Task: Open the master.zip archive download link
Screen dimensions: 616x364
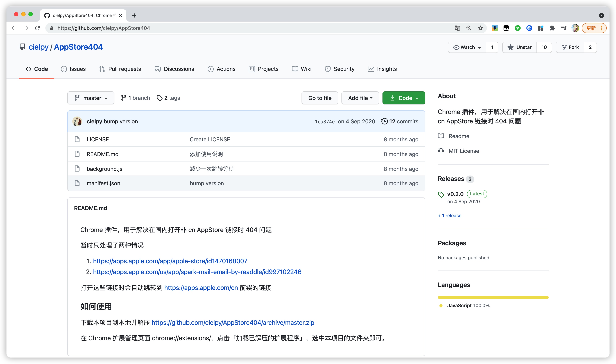Action: (x=233, y=323)
